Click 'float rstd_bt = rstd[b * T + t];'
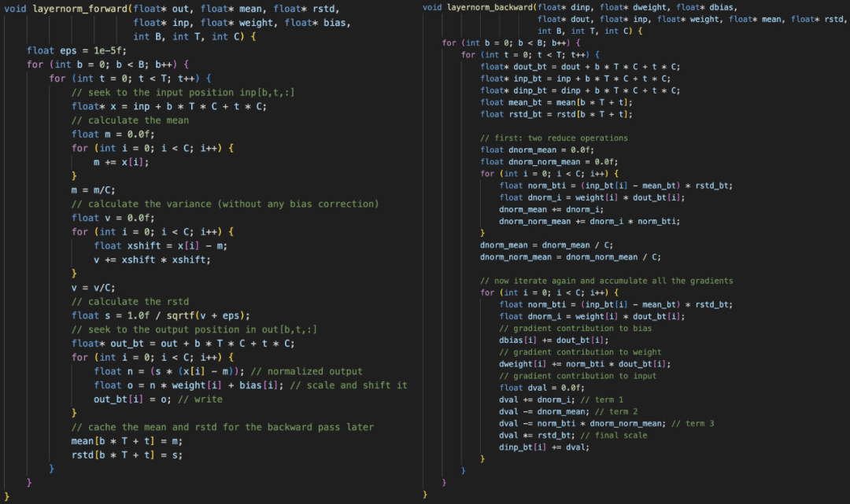The width and height of the screenshot is (850, 504). coord(556,115)
